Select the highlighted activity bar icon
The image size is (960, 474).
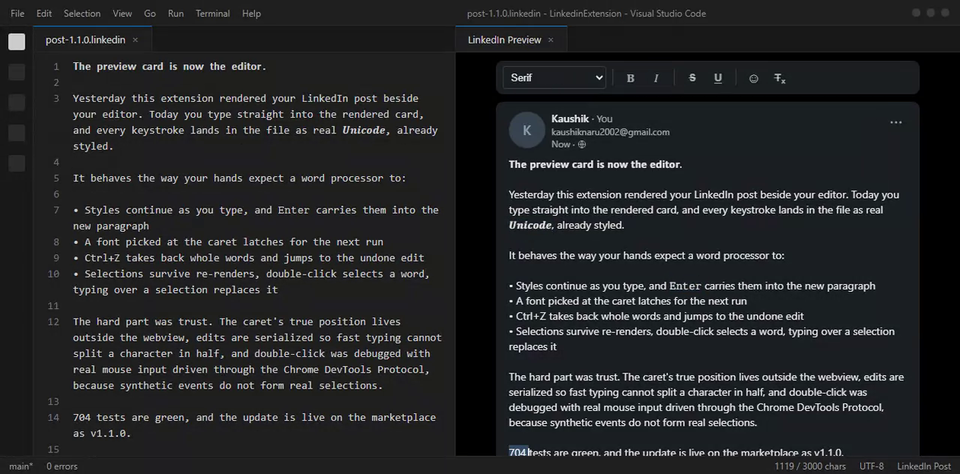17,42
